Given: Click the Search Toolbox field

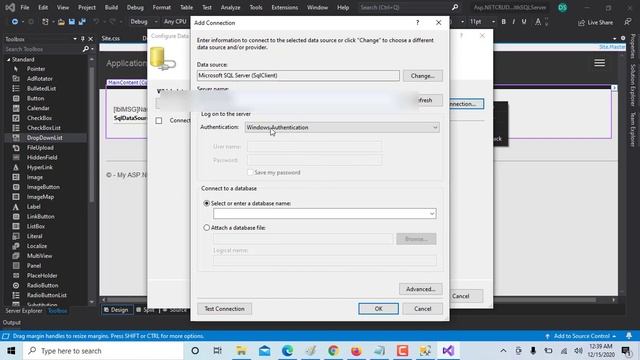Looking at the screenshot, I should click(42, 49).
